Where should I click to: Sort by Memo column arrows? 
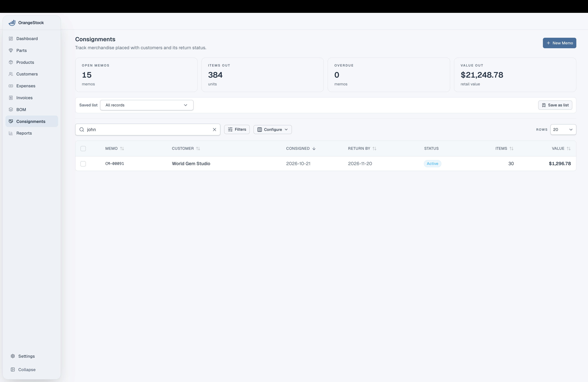click(122, 148)
